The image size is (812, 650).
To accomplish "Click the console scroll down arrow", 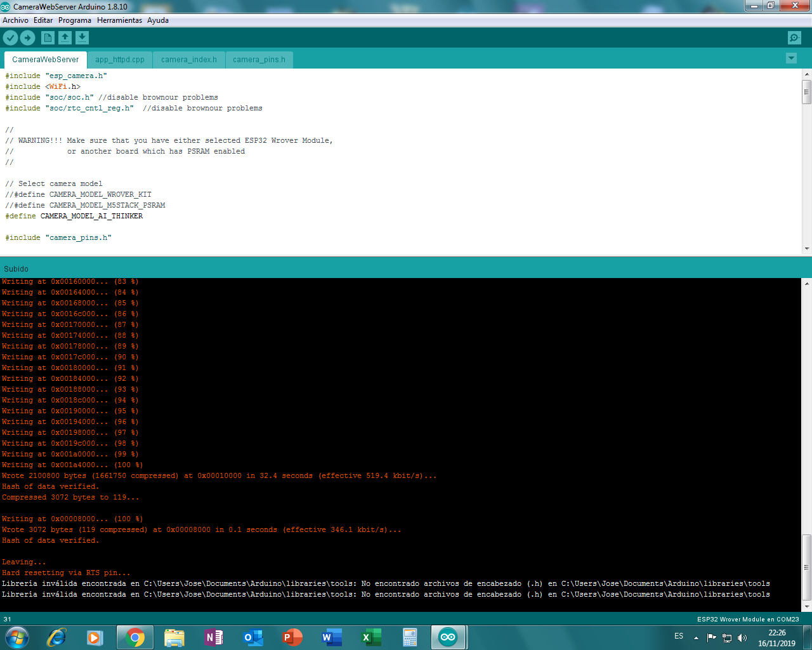I will pyautogui.click(x=807, y=606).
